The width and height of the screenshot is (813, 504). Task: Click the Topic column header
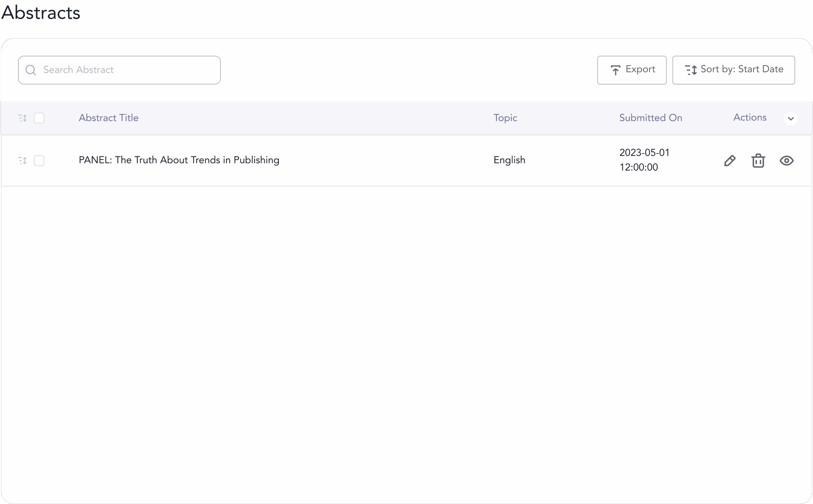click(x=505, y=118)
